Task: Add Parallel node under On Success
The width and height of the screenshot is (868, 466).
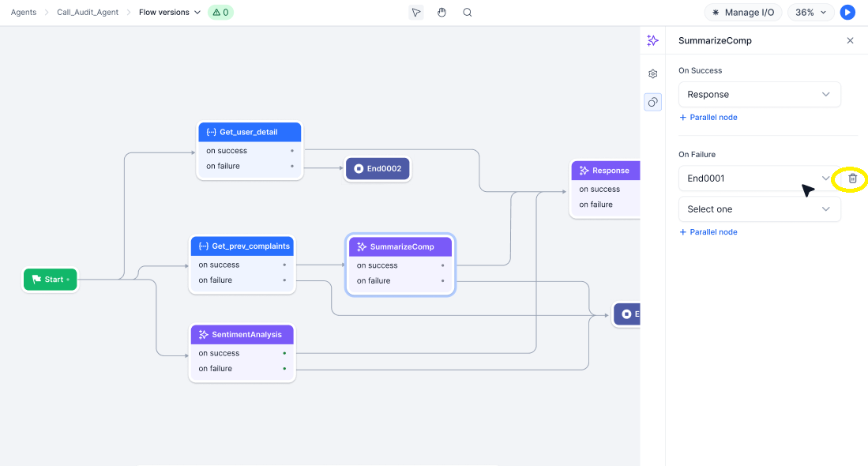Action: pos(708,118)
